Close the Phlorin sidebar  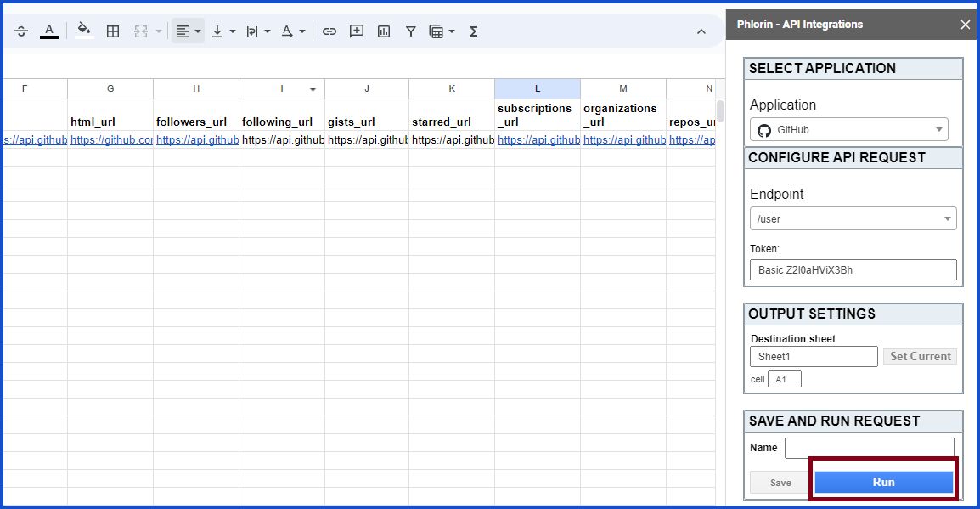click(966, 25)
